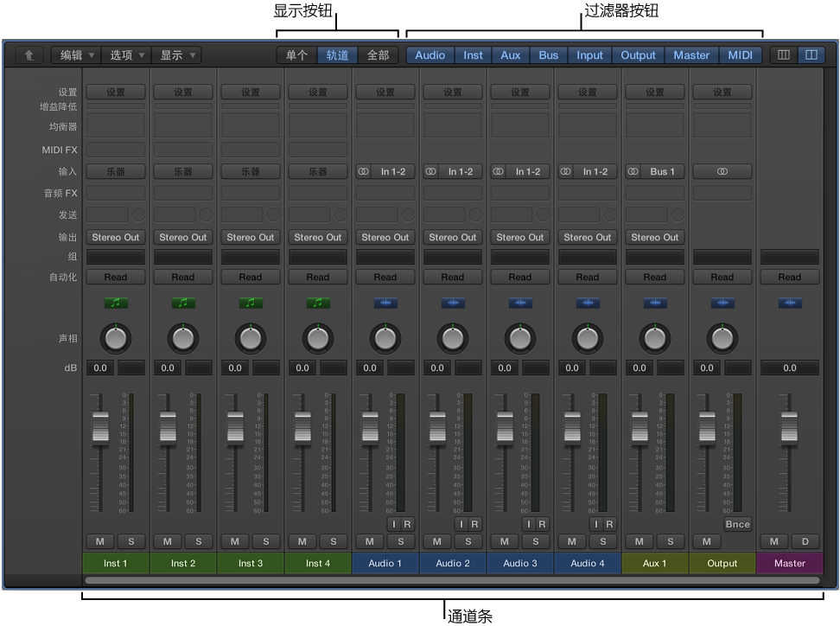Mute the Inst 1 channel

(99, 542)
